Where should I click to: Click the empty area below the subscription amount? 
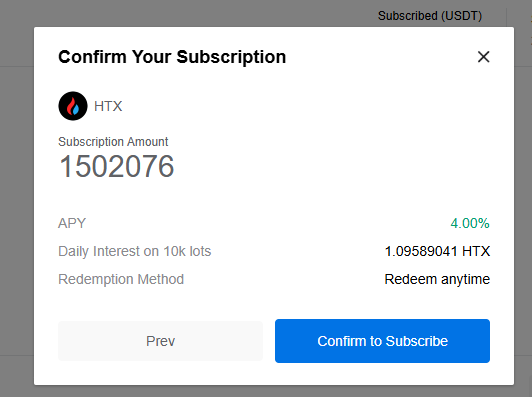coord(274,197)
